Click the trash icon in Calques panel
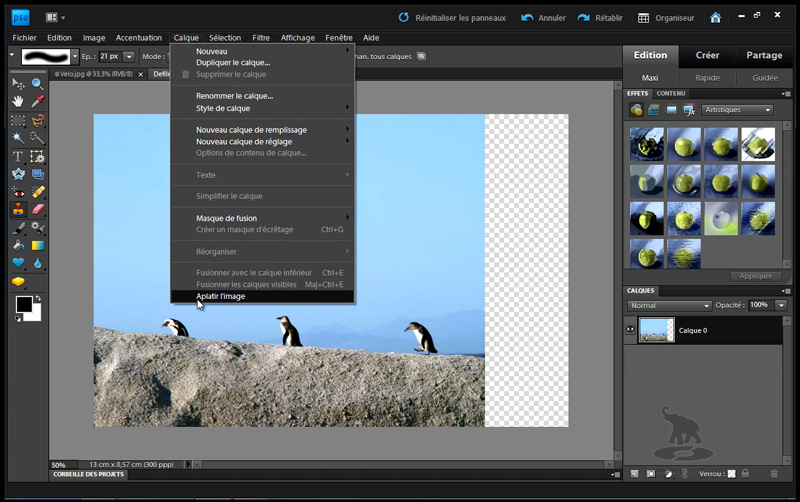Screen dimensions: 800x502 coord(774,474)
